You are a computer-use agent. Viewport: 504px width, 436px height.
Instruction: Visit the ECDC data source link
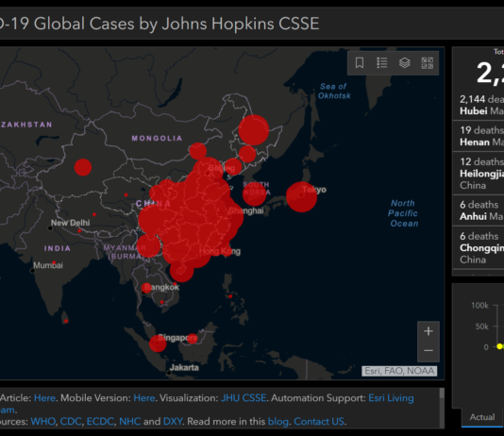pos(100,421)
